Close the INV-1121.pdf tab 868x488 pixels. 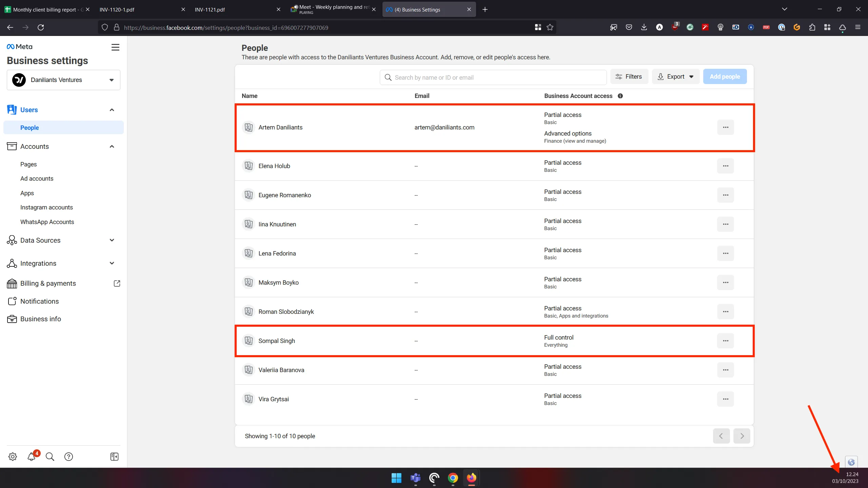(x=278, y=9)
